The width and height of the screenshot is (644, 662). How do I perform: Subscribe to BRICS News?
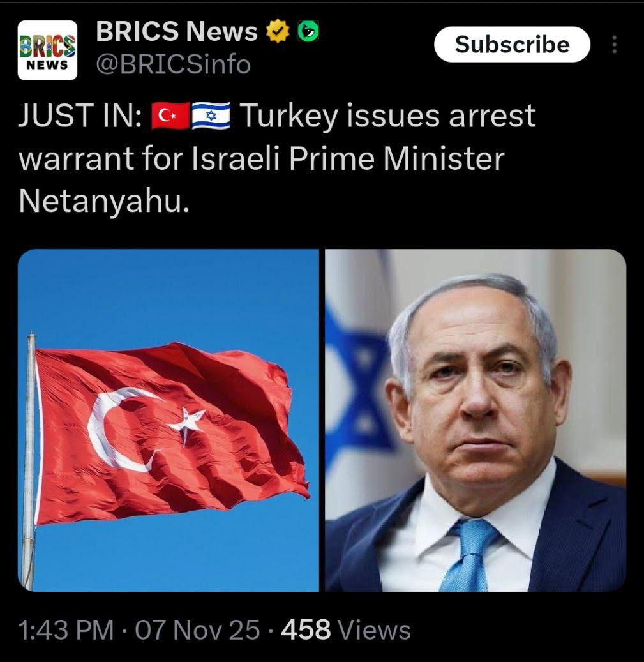pos(512,44)
